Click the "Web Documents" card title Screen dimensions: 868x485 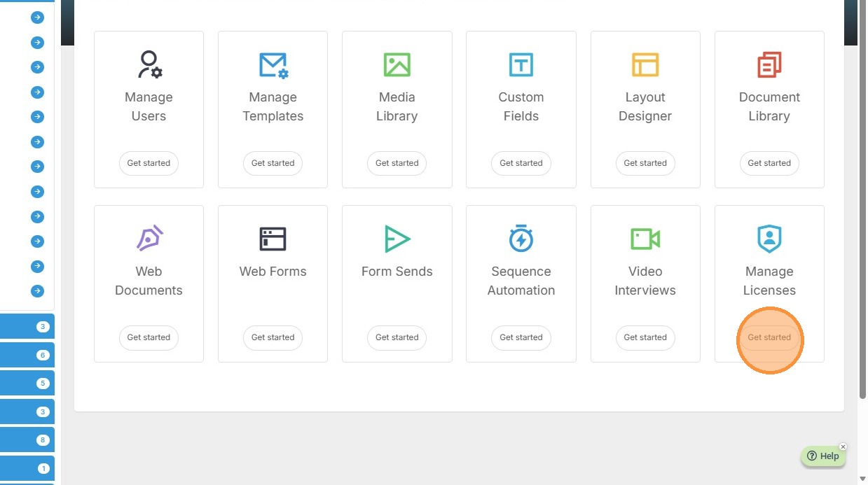[149, 281]
